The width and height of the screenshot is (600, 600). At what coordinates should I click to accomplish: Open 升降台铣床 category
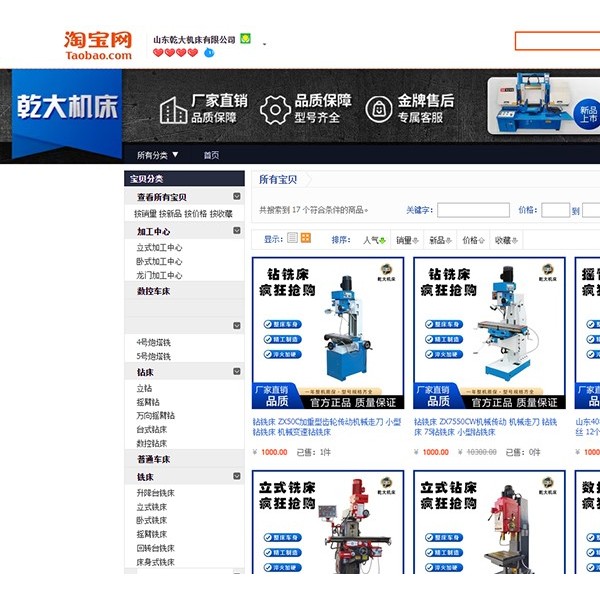[x=156, y=493]
